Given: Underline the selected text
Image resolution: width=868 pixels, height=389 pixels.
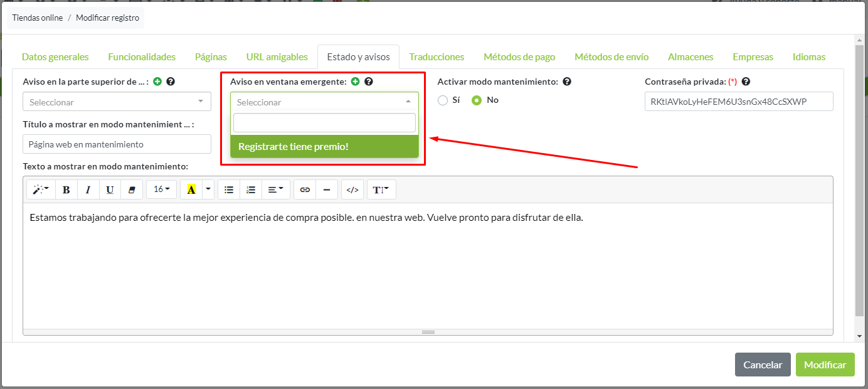Looking at the screenshot, I should tap(110, 189).
